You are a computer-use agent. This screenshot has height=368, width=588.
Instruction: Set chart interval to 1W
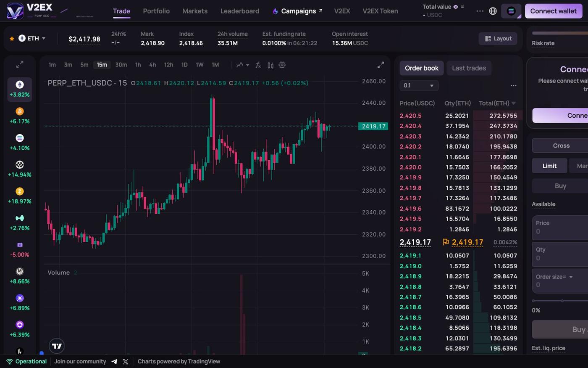(x=199, y=65)
